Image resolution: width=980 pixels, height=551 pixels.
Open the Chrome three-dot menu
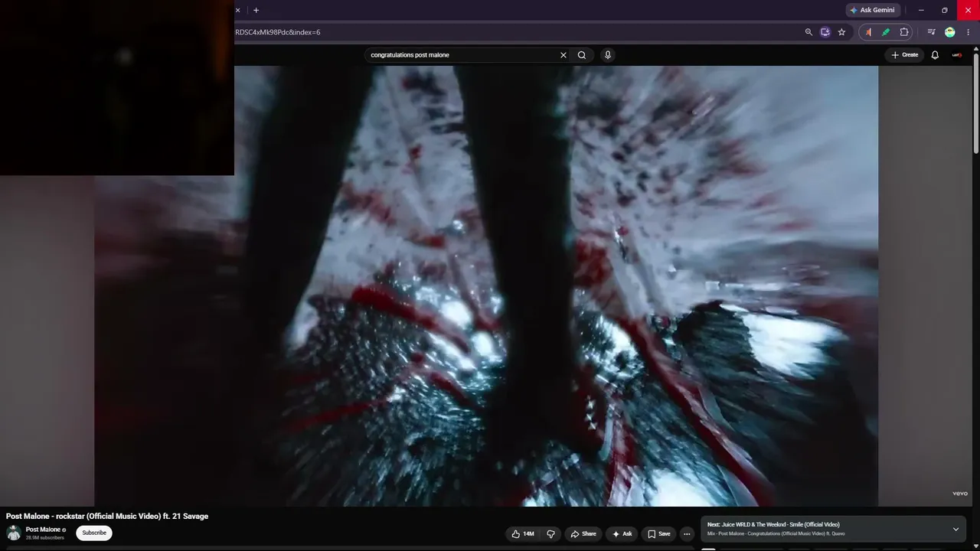click(968, 32)
